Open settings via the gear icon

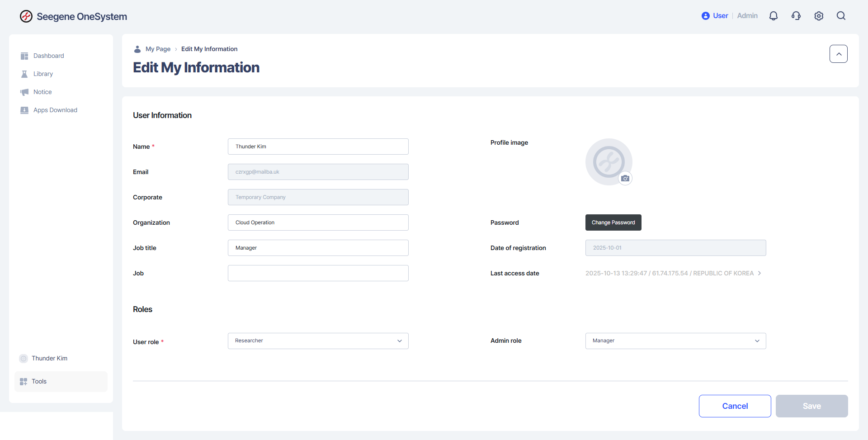point(819,16)
